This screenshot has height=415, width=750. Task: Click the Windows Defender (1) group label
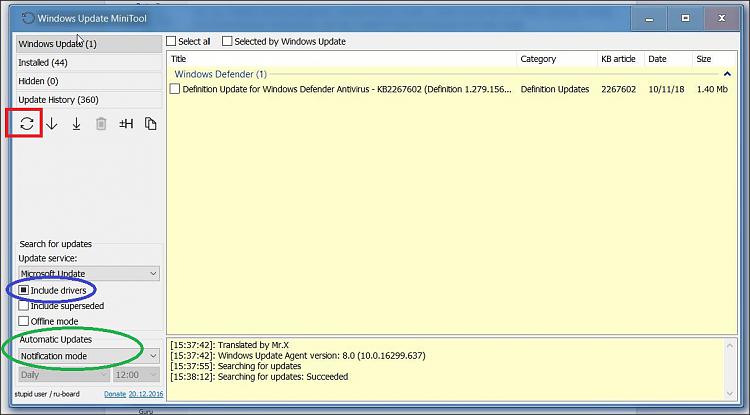pos(221,74)
